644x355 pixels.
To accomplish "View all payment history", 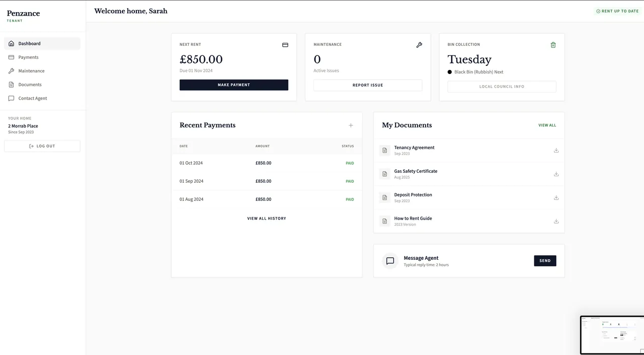I will tap(267, 219).
